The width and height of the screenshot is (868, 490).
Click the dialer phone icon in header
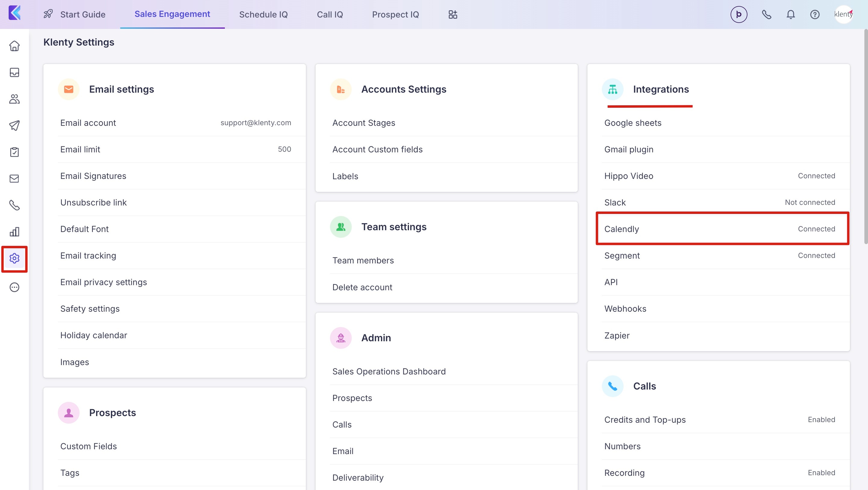(x=766, y=14)
